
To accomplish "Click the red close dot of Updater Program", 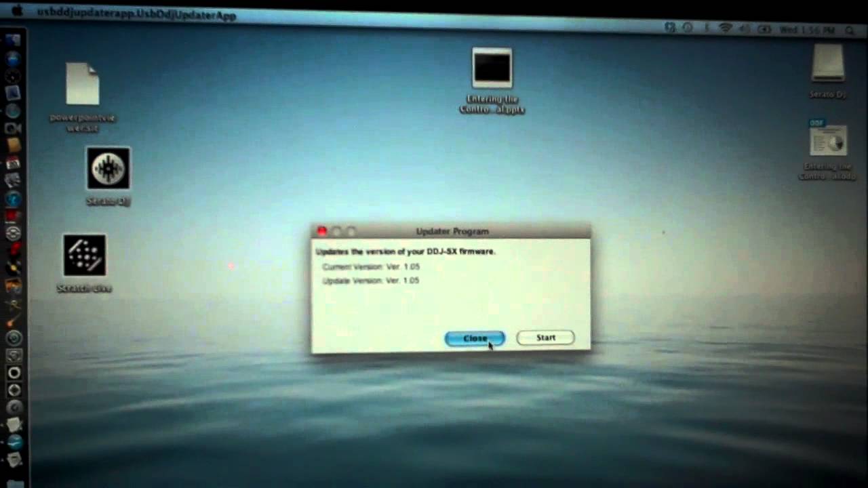I will pos(322,232).
